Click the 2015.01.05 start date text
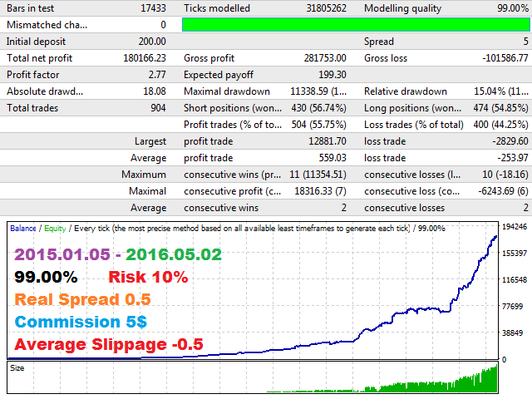 pyautogui.click(x=62, y=254)
